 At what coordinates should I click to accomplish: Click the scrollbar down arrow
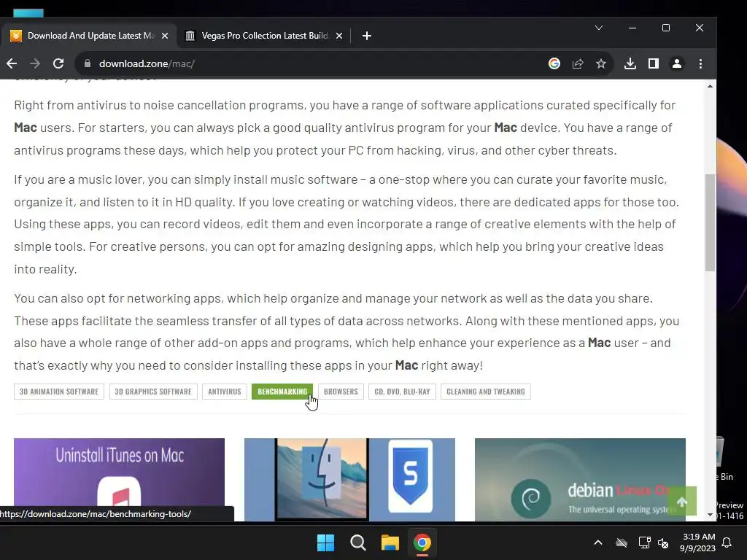point(710,515)
